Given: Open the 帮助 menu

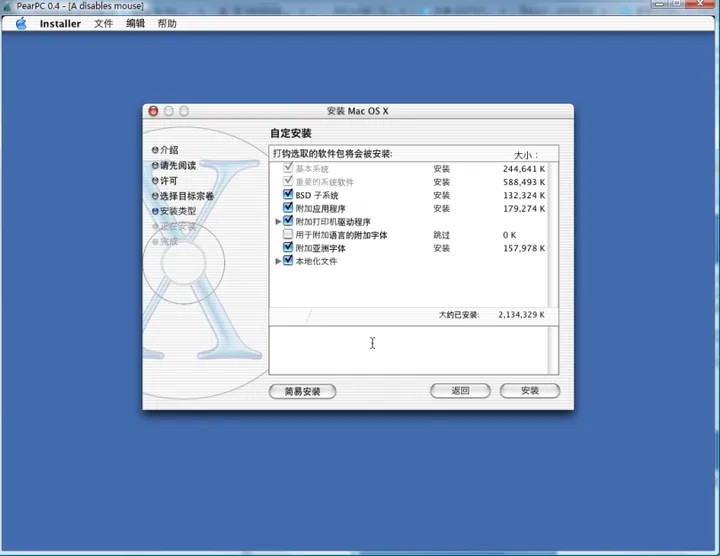Looking at the screenshot, I should coord(167,24).
